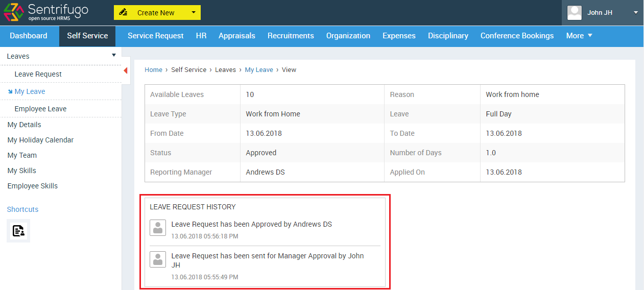Image resolution: width=644 pixels, height=290 pixels.
Task: Click the shortcut document icon under Shortcuts
Action: (18, 231)
